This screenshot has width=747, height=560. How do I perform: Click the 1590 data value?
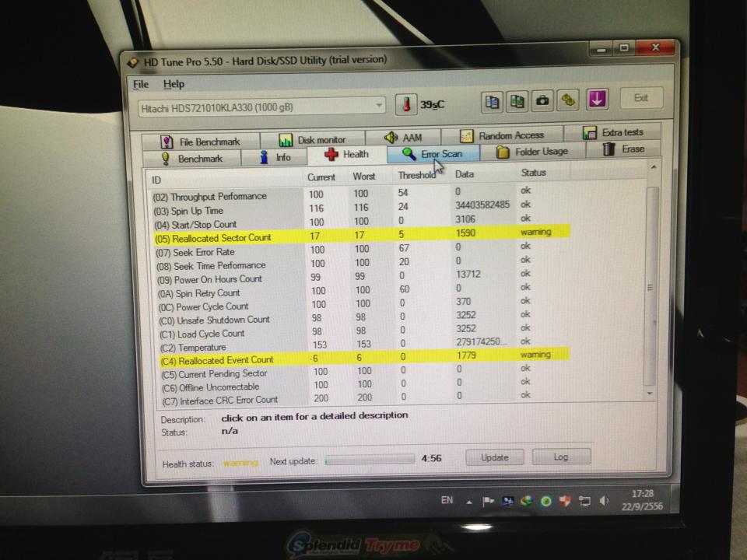coord(465,233)
